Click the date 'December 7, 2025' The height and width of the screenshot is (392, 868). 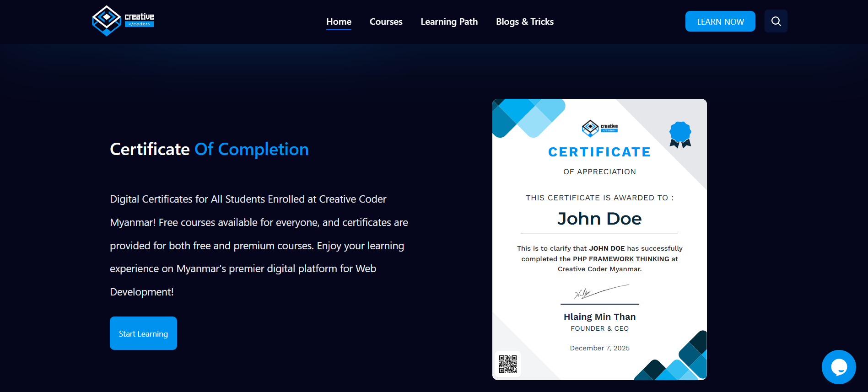pos(599,348)
